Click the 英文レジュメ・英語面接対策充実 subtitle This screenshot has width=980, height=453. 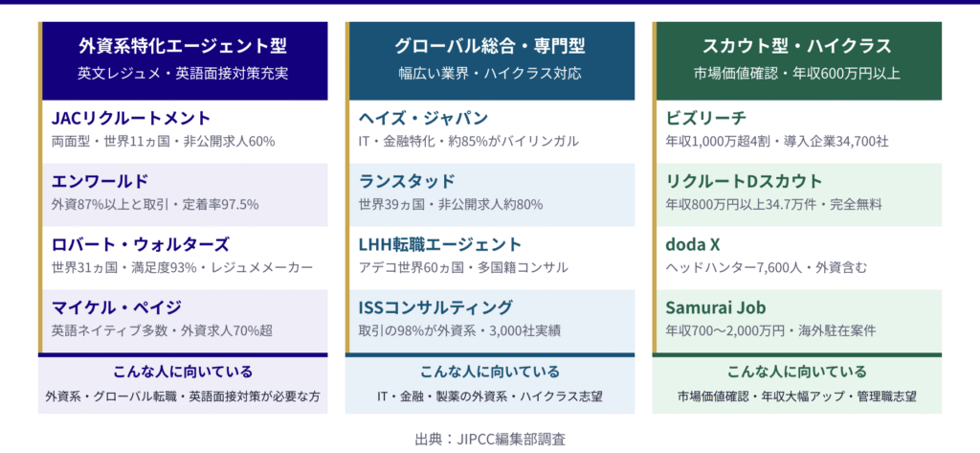[x=183, y=73]
